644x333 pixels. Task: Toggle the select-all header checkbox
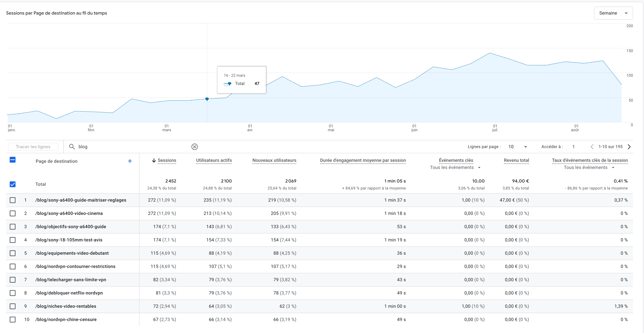12,160
